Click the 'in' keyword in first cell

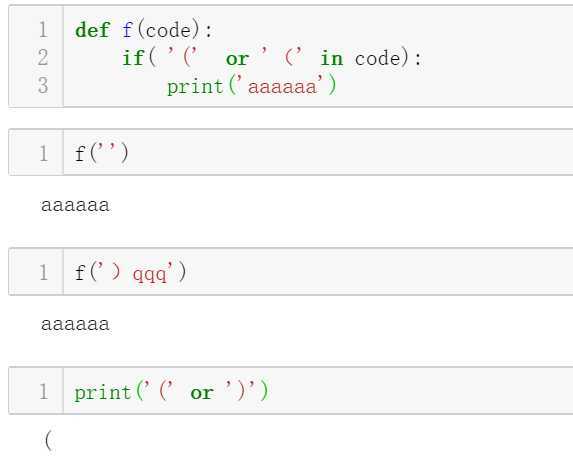tap(332, 58)
